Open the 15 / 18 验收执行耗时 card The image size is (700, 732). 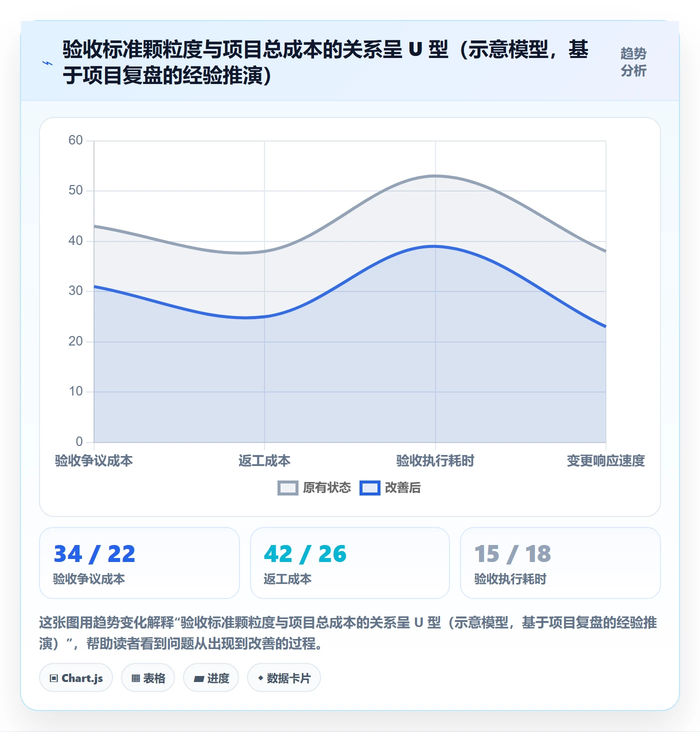[560, 563]
